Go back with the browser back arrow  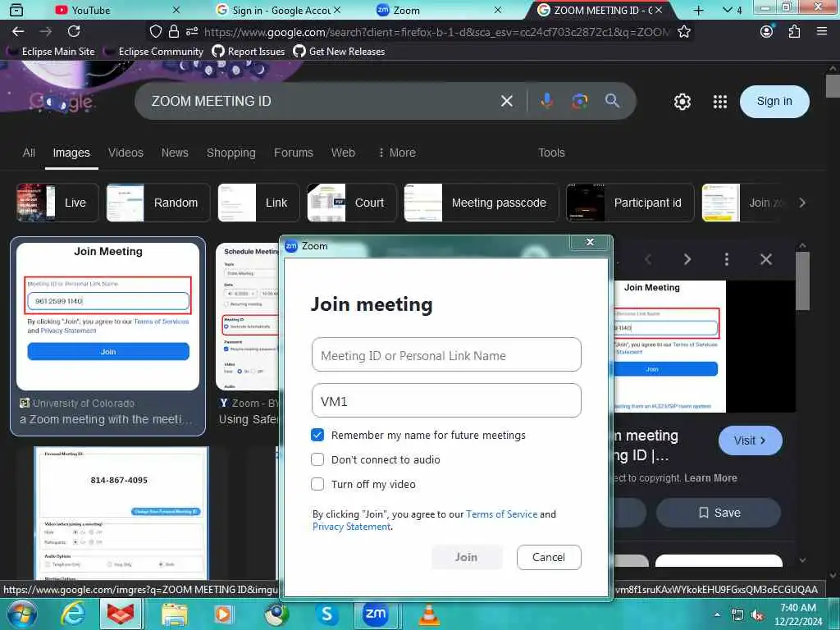[x=18, y=32]
